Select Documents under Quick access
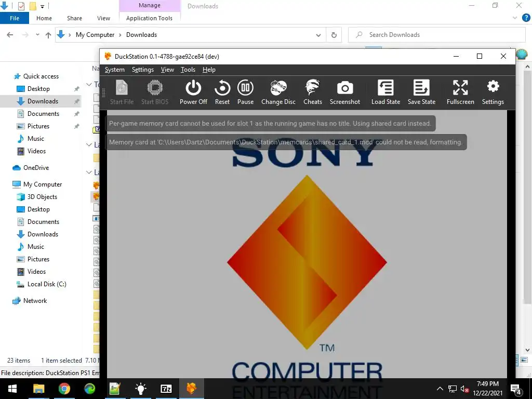Viewport: 532px width, 399px height. pos(43,114)
